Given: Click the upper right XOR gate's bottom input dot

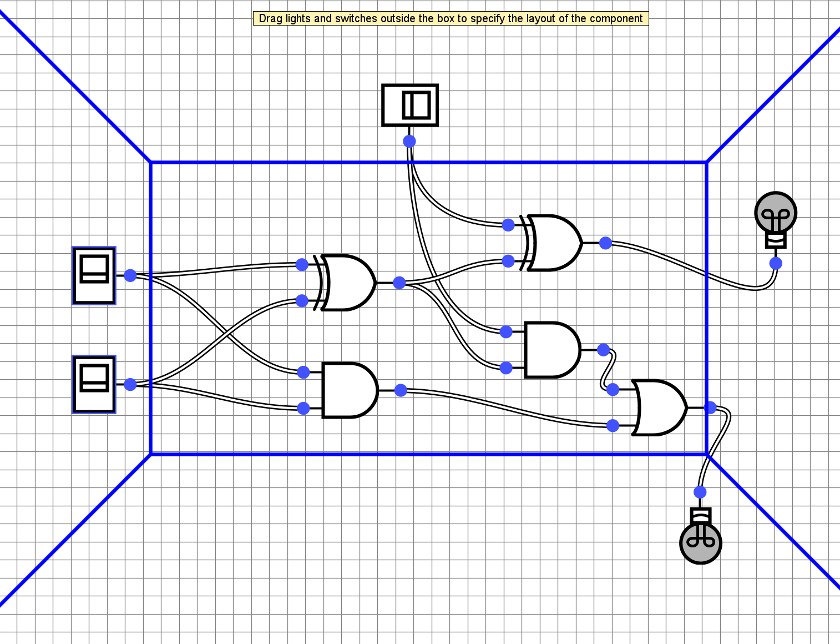Looking at the screenshot, I should pos(508,261).
